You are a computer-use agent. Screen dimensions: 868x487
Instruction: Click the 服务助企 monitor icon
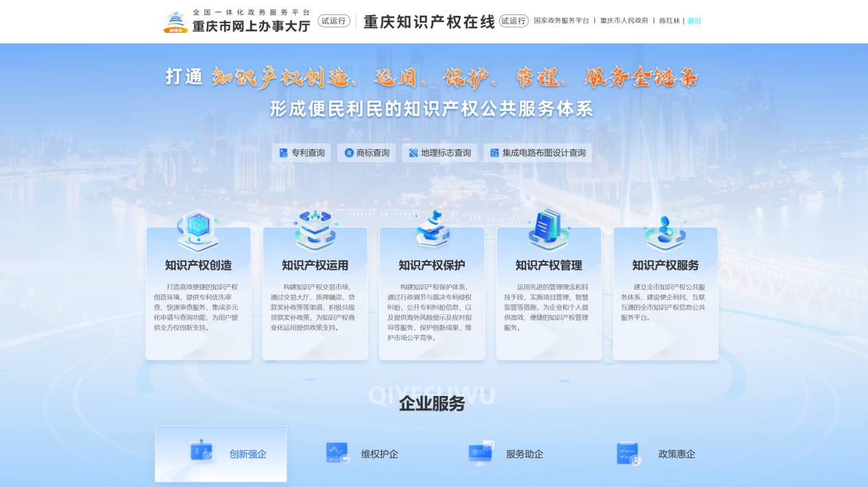click(481, 453)
